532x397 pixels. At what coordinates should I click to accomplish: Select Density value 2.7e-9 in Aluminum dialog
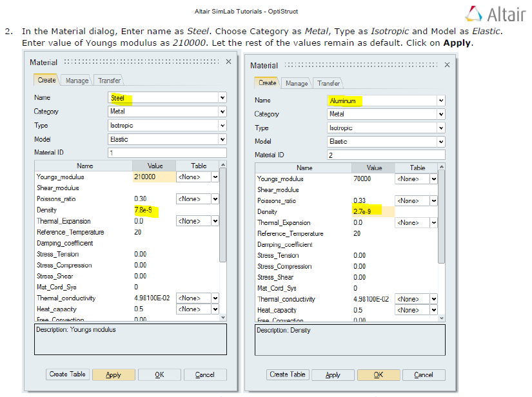pos(362,211)
